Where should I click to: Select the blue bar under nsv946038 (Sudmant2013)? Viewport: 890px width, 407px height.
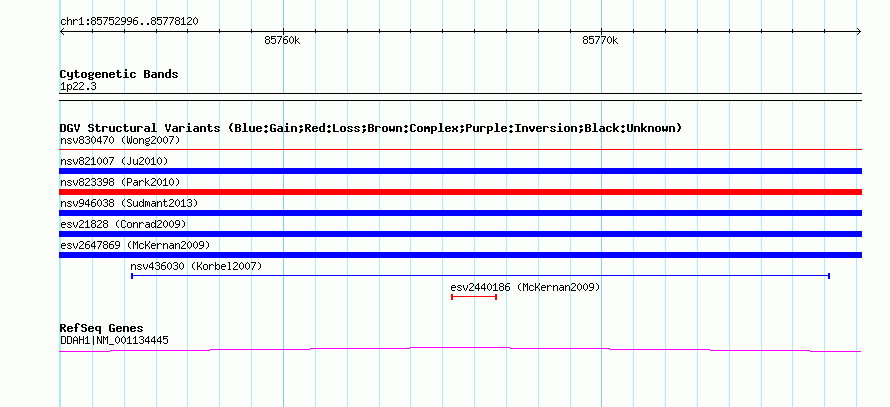pyautogui.click(x=460, y=213)
